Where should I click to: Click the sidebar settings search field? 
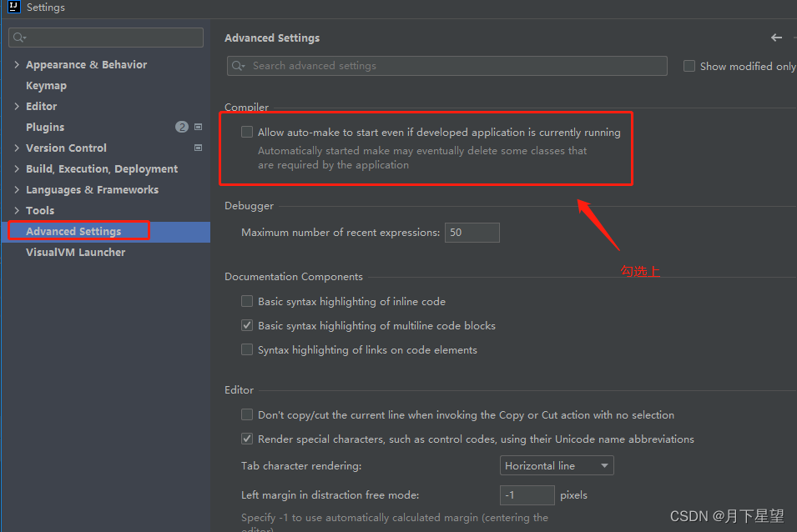point(106,38)
